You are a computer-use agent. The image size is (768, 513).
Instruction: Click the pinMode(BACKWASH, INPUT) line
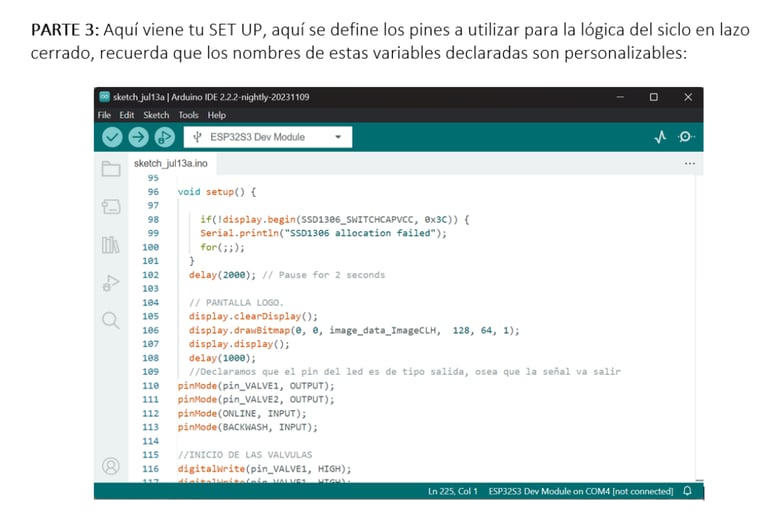247,427
